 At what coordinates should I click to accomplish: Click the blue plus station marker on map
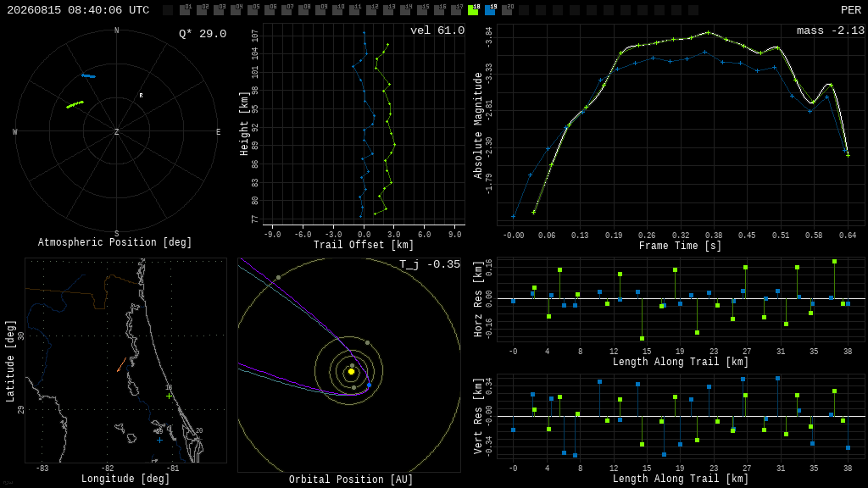point(160,441)
